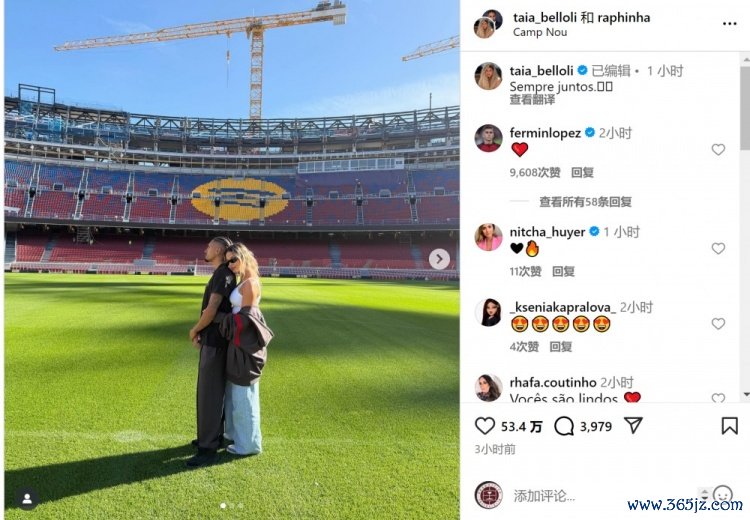Like the post with heart icon
The image size is (750, 520).
(485, 426)
